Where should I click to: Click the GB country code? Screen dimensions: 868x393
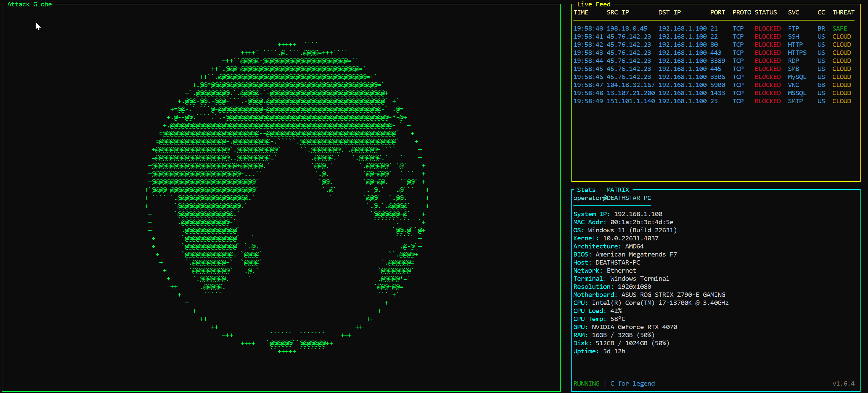pos(821,85)
